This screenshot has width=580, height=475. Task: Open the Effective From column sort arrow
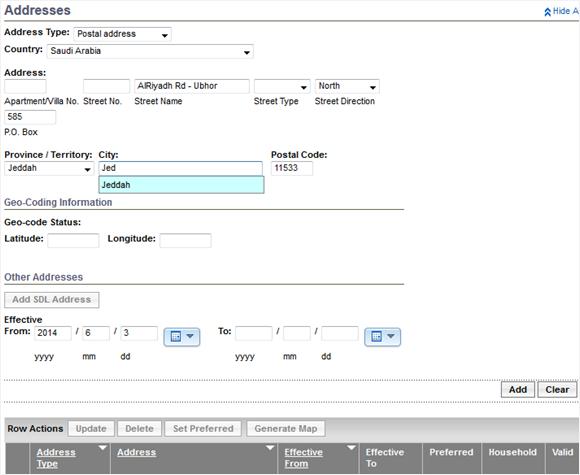[x=351, y=448]
